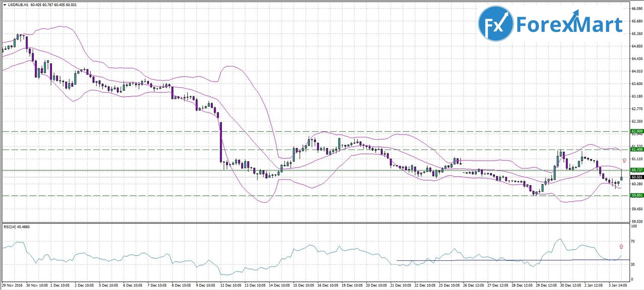Image resolution: width=644 pixels, height=290 pixels.
Task: Click the 29 Nov 2016 date label
Action: pos(13,285)
